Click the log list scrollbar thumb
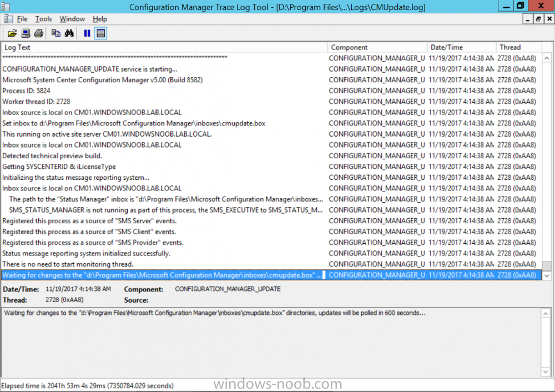 pos(547,266)
